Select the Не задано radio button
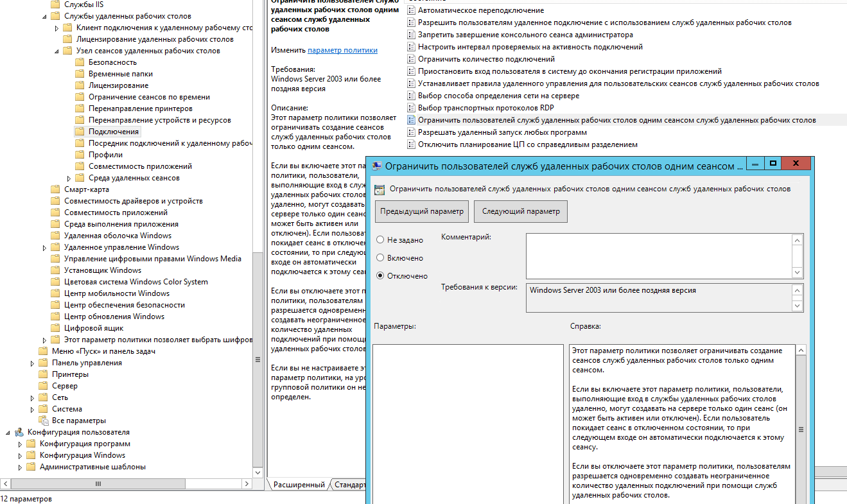 (380, 239)
